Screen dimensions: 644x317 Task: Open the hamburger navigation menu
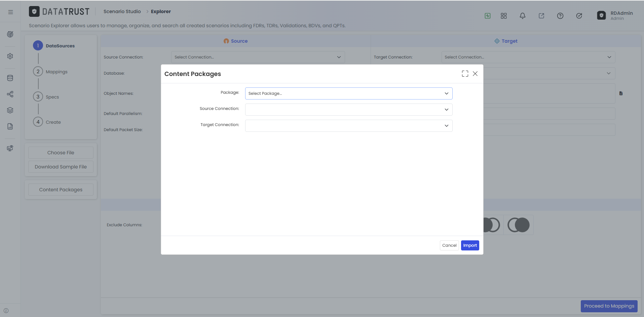click(10, 12)
